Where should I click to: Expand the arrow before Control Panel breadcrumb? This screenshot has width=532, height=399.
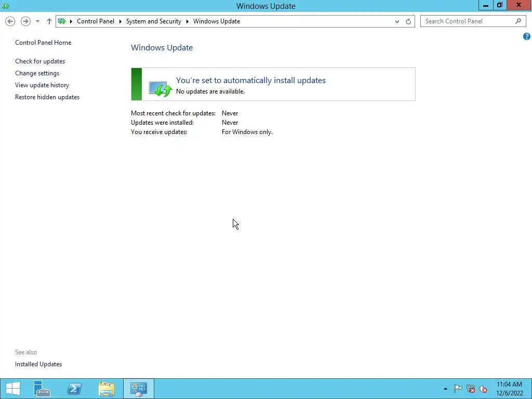click(x=71, y=21)
